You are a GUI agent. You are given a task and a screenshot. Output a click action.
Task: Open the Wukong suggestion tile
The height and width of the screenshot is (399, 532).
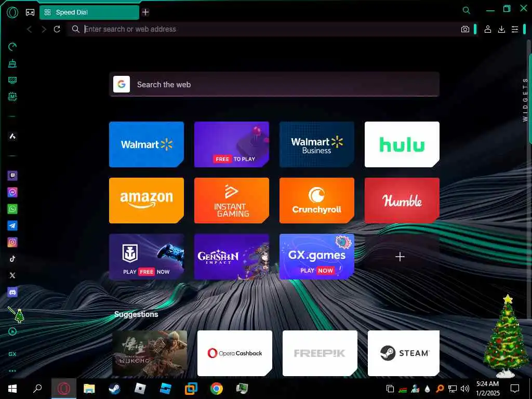[150, 353]
